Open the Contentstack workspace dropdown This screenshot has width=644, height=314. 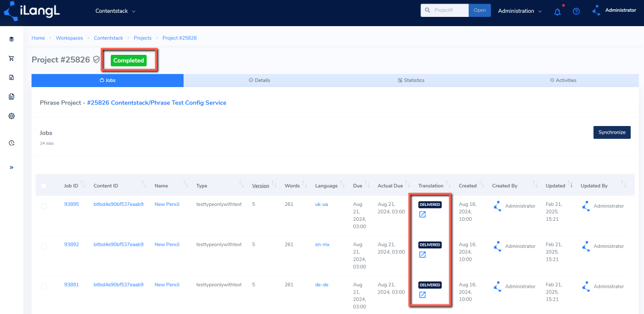115,11
